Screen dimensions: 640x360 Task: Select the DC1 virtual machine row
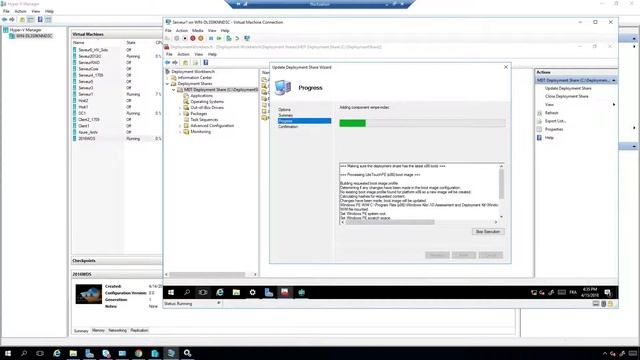click(x=117, y=113)
